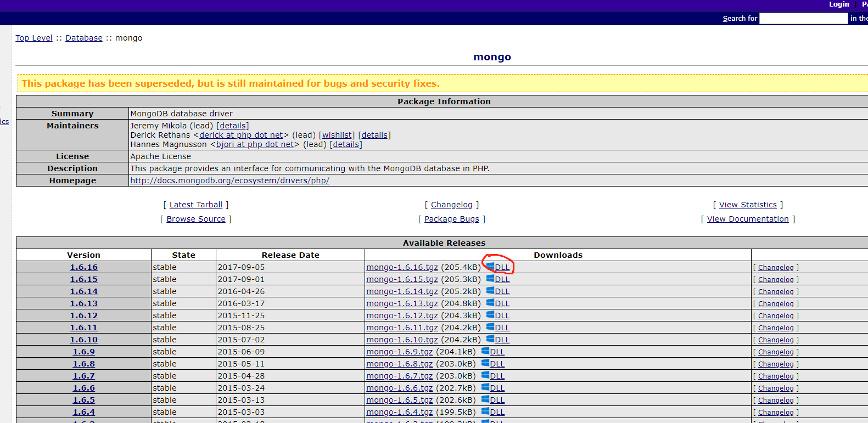Viewport: 868px width, 423px height.
Task: Click Windows DLL icon for mongo-1.6.5
Action: coord(485,399)
